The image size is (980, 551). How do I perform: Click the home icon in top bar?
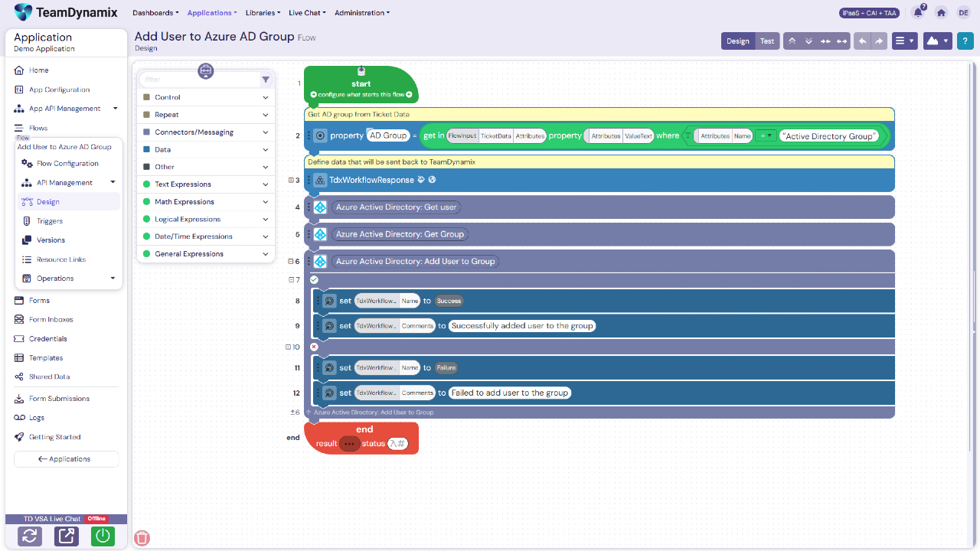941,12
